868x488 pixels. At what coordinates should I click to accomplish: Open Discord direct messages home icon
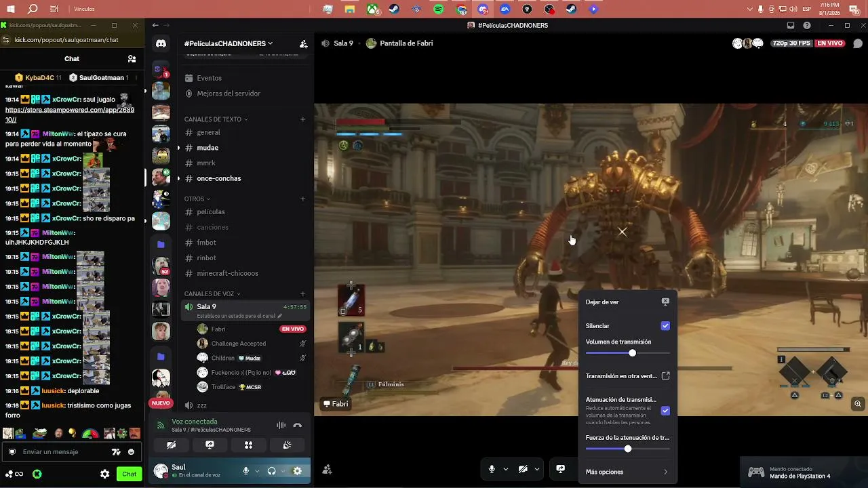[x=161, y=43]
